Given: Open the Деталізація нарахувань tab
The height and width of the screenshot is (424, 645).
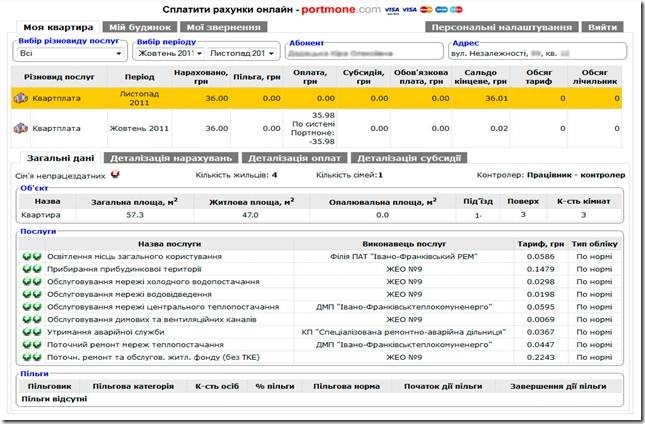Looking at the screenshot, I should 171,157.
